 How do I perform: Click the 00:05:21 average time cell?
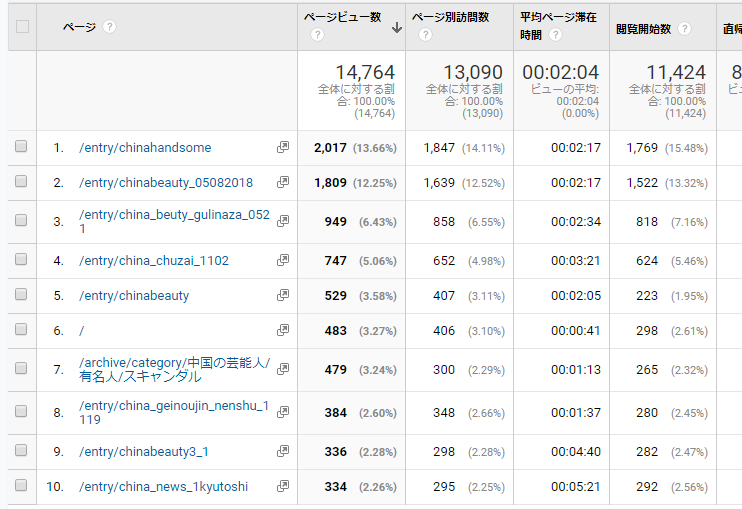pyautogui.click(x=576, y=487)
